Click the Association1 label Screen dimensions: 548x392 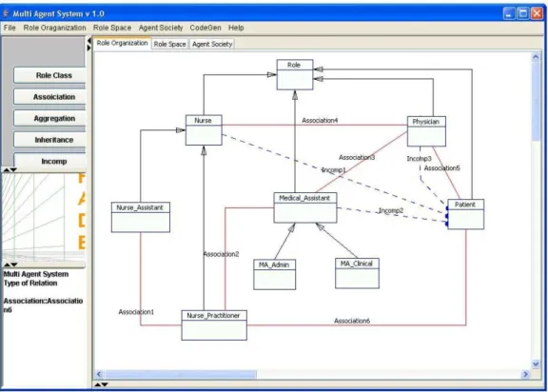[136, 312]
